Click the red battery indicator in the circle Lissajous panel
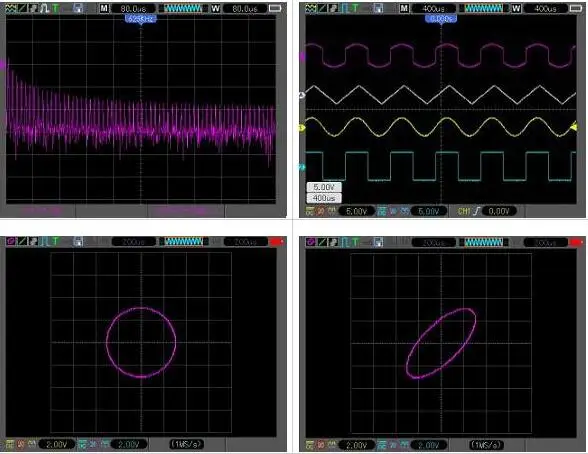Image resolution: width=588 pixels, height=454 pixels. [275, 242]
